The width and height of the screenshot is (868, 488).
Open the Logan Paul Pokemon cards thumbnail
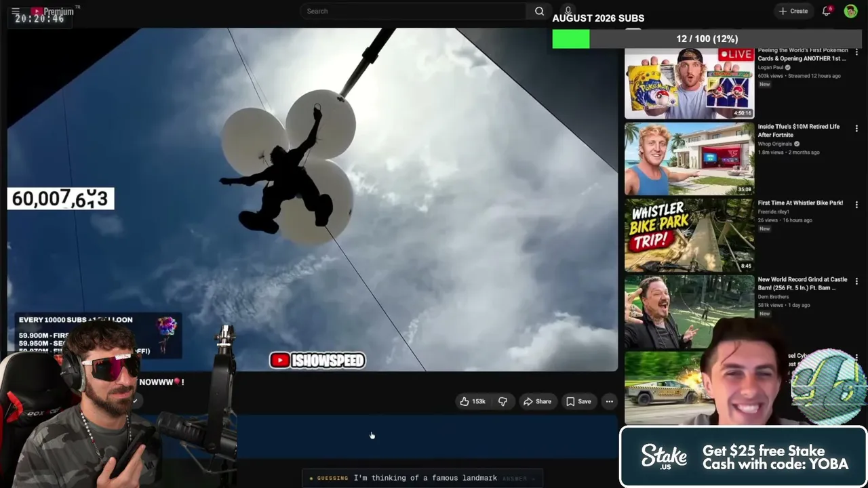(689, 83)
